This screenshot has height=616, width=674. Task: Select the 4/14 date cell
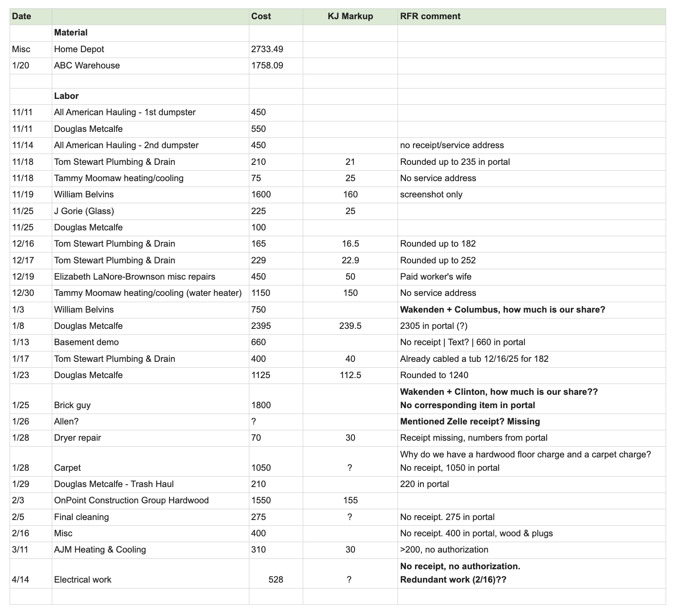[x=31, y=573]
